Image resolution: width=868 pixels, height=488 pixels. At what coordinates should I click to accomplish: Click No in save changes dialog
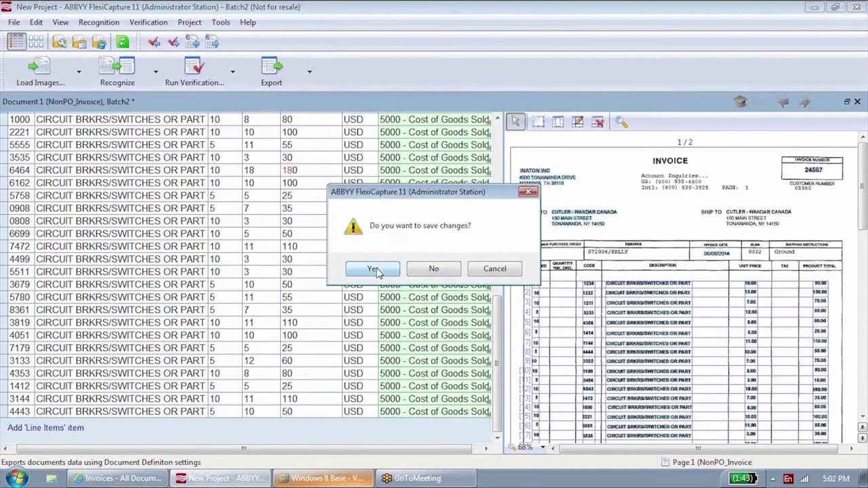tap(433, 269)
